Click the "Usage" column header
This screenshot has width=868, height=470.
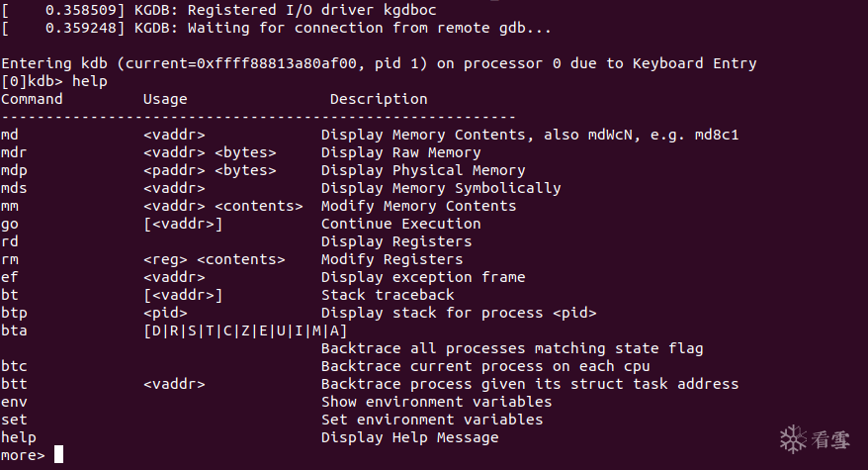pyautogui.click(x=165, y=99)
